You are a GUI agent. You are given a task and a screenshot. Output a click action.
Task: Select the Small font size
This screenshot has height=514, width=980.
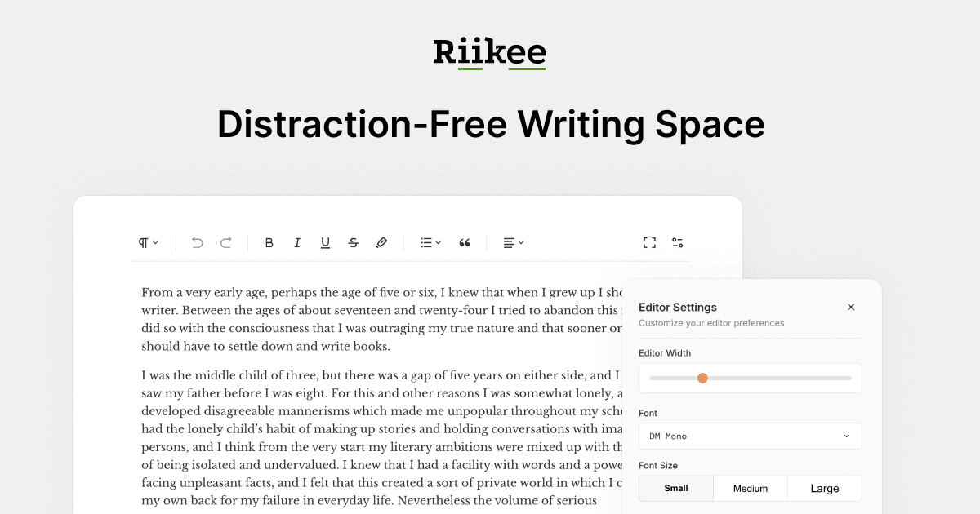675,488
